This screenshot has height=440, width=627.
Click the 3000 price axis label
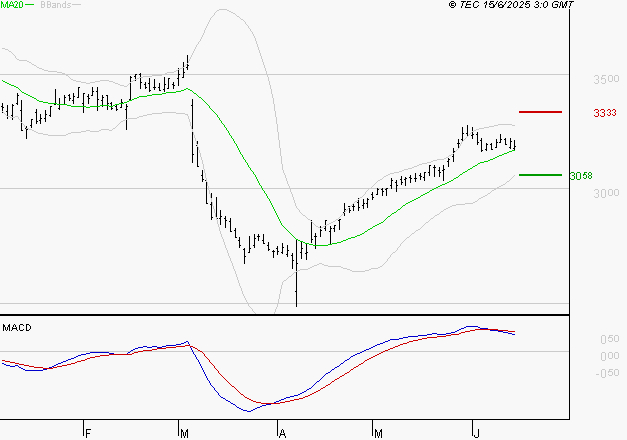coord(606,193)
